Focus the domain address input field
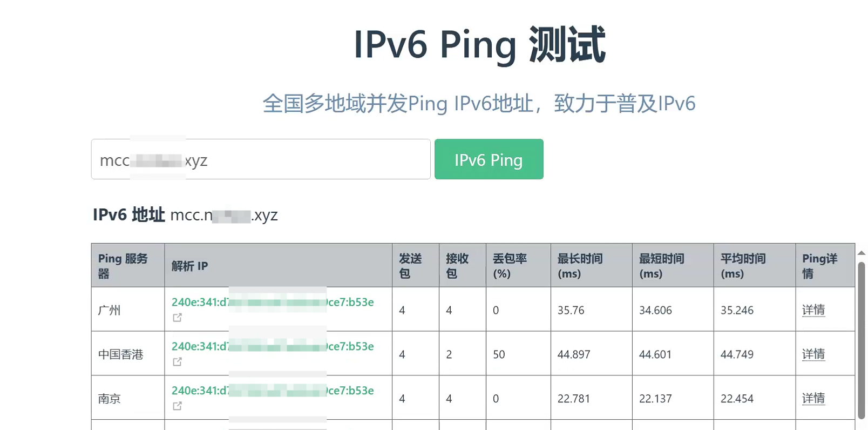 coord(261,159)
